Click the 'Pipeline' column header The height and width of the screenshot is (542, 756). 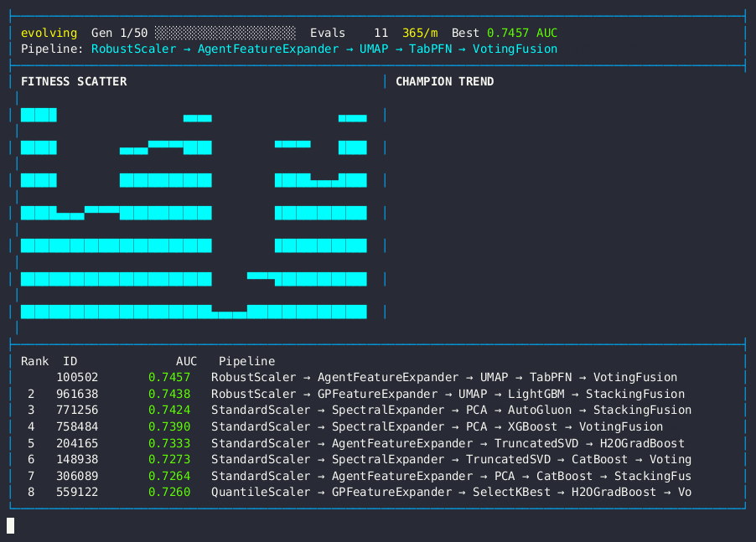pos(247,361)
